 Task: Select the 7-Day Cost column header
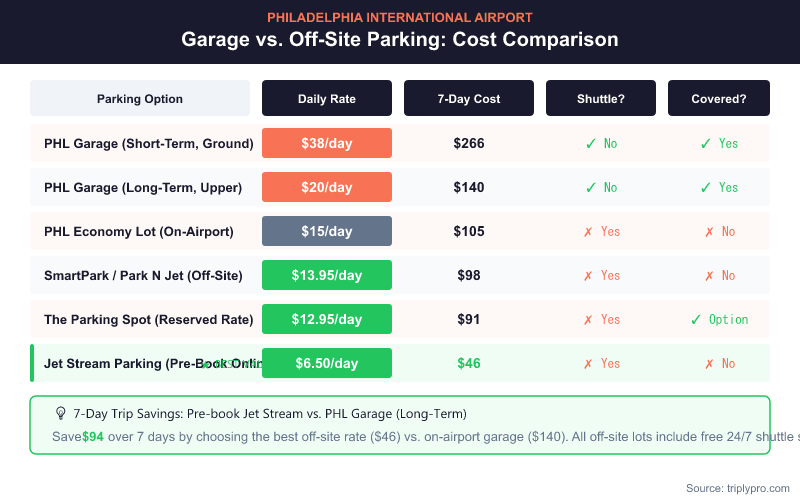[x=469, y=99]
